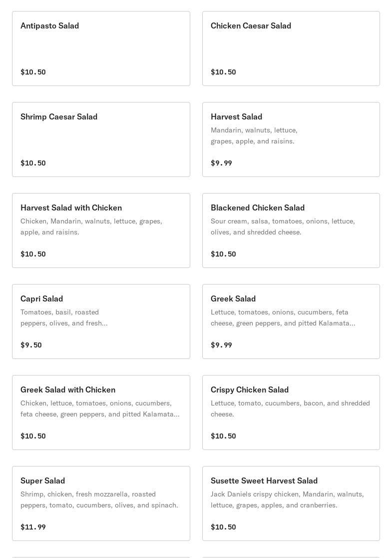Image resolution: width=392 pixels, height=558 pixels.
Task: Click the Greek Salad title
Action: tap(233, 298)
